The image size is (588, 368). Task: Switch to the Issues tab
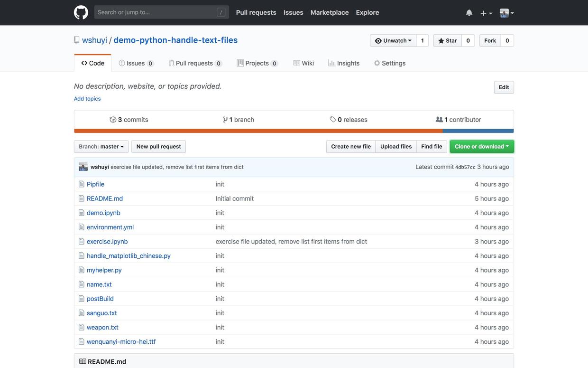pyautogui.click(x=136, y=63)
